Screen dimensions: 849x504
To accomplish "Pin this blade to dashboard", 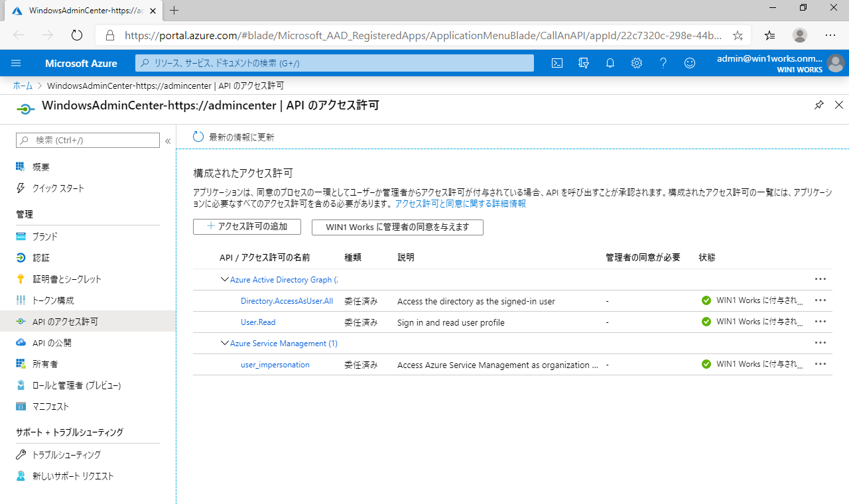I will (819, 105).
